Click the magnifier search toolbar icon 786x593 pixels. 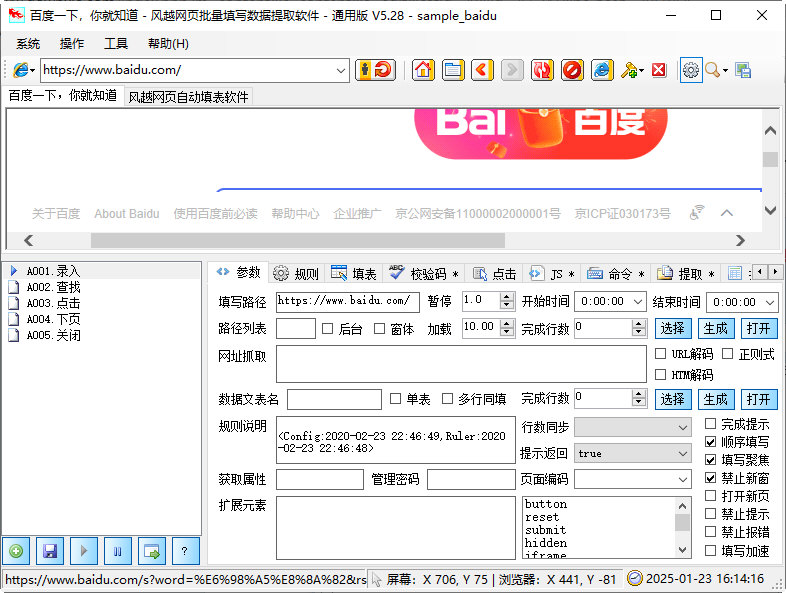(712, 70)
